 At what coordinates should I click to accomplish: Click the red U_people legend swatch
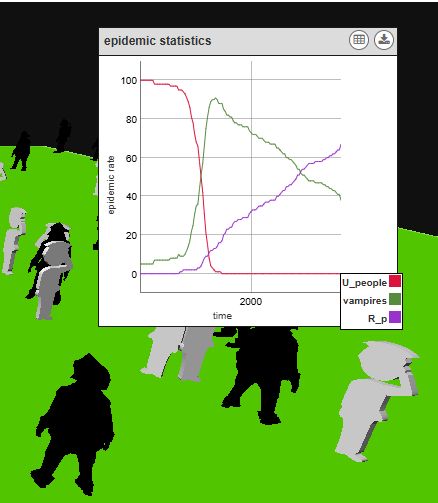click(x=395, y=281)
